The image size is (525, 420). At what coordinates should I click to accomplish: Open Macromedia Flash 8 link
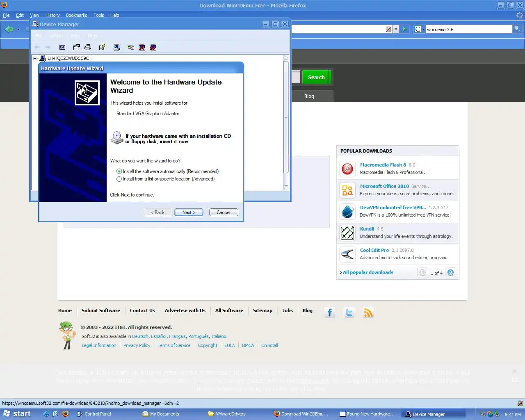pos(383,165)
